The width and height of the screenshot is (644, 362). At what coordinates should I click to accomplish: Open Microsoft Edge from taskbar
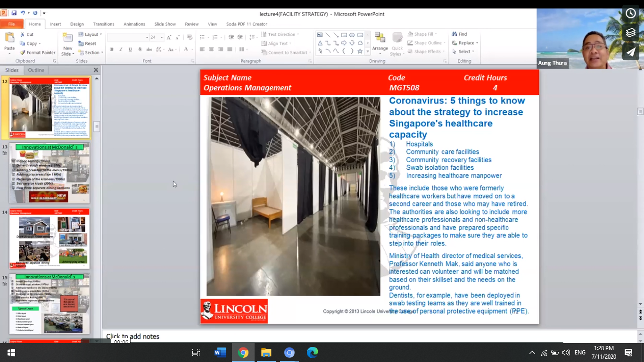click(x=312, y=353)
